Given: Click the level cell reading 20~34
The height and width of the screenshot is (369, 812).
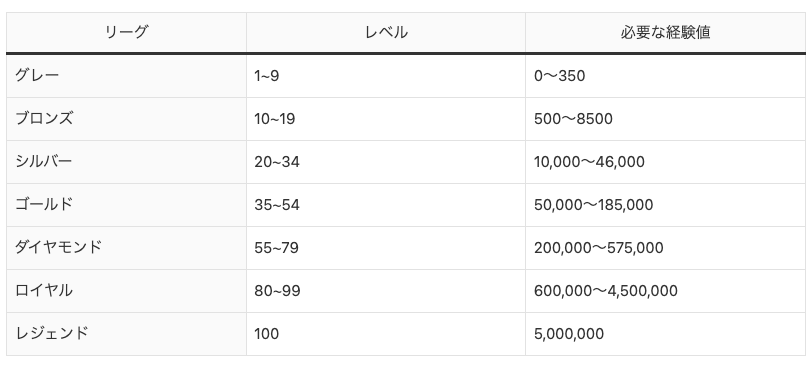Looking at the screenshot, I should [386, 161].
